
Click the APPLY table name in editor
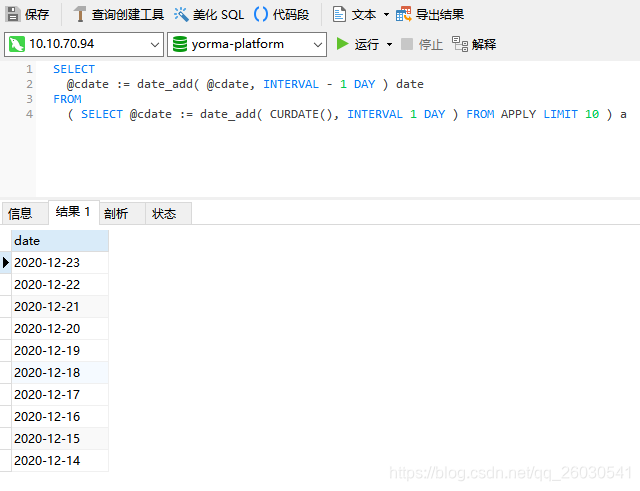coord(518,114)
